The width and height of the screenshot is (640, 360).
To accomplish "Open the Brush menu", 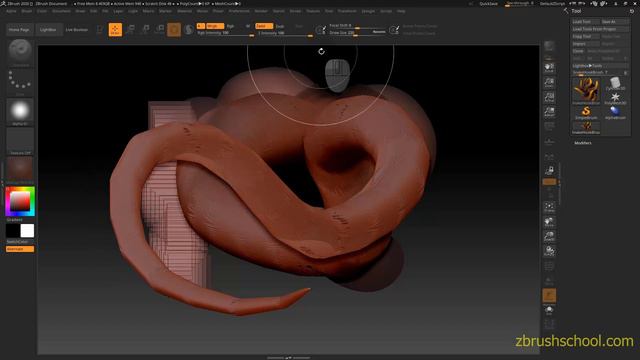I will click(x=27, y=11).
